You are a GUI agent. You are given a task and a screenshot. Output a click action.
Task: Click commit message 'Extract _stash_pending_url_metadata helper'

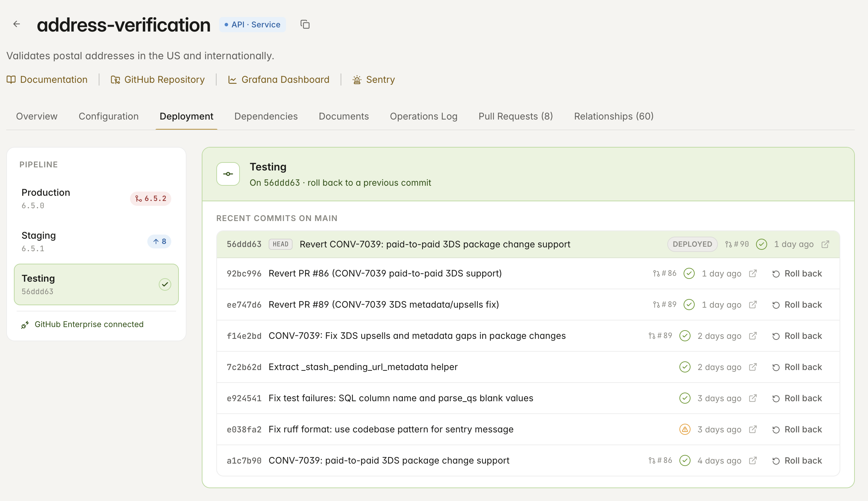(363, 367)
